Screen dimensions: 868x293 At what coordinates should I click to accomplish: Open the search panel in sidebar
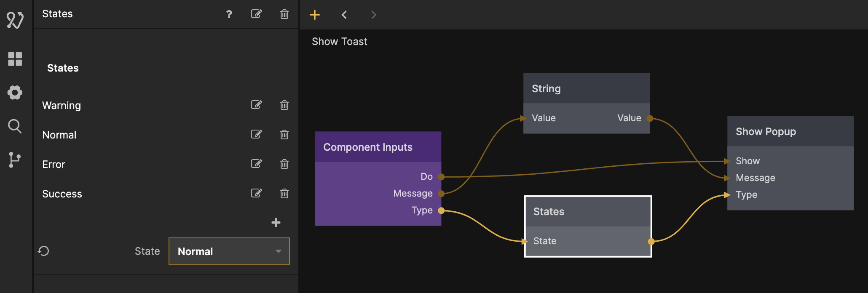point(15,126)
